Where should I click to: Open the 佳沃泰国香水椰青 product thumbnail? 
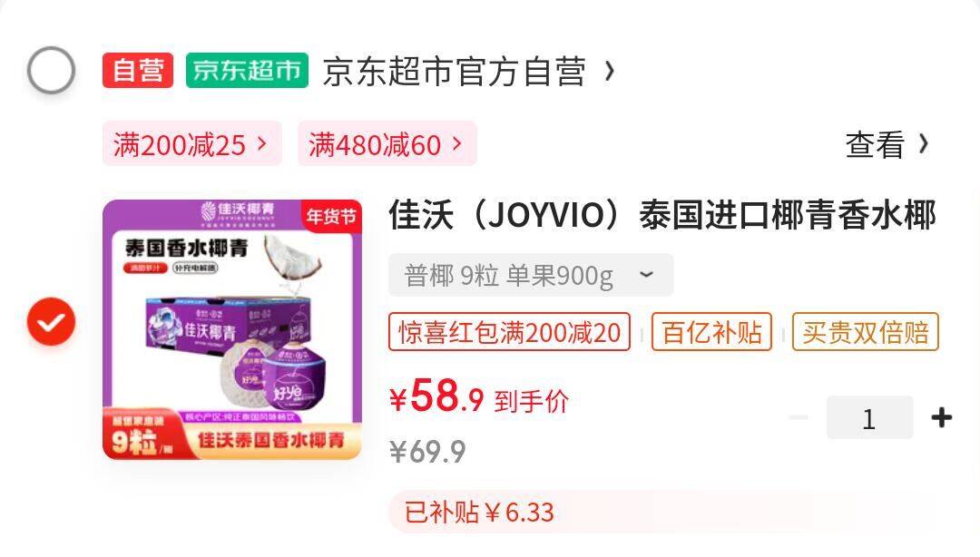tap(232, 329)
